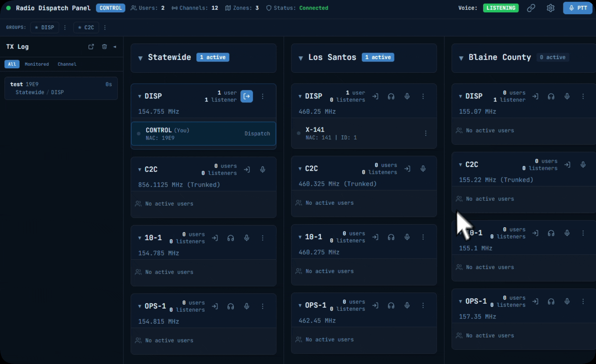Select the DISP group chip
The image size is (596, 364).
(44, 27)
